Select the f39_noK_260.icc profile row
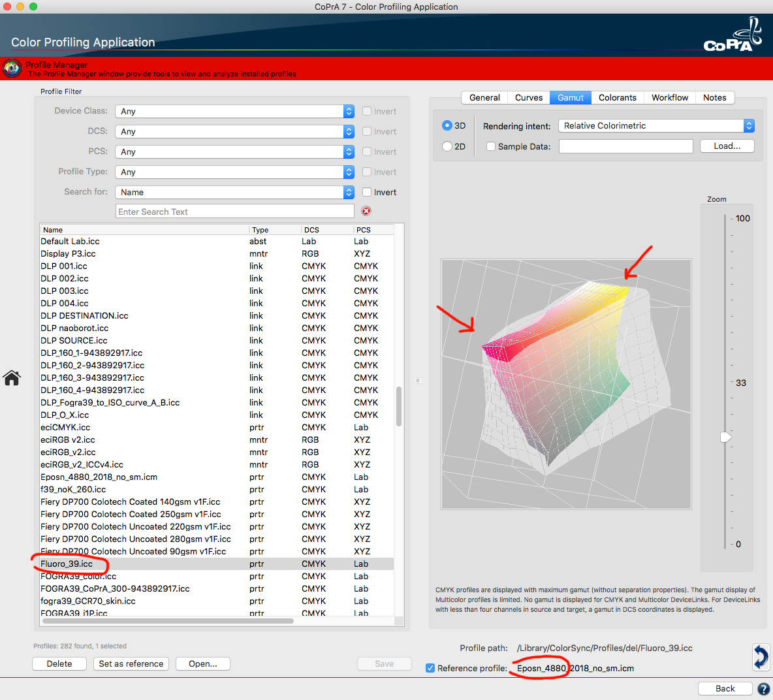 coord(217,490)
